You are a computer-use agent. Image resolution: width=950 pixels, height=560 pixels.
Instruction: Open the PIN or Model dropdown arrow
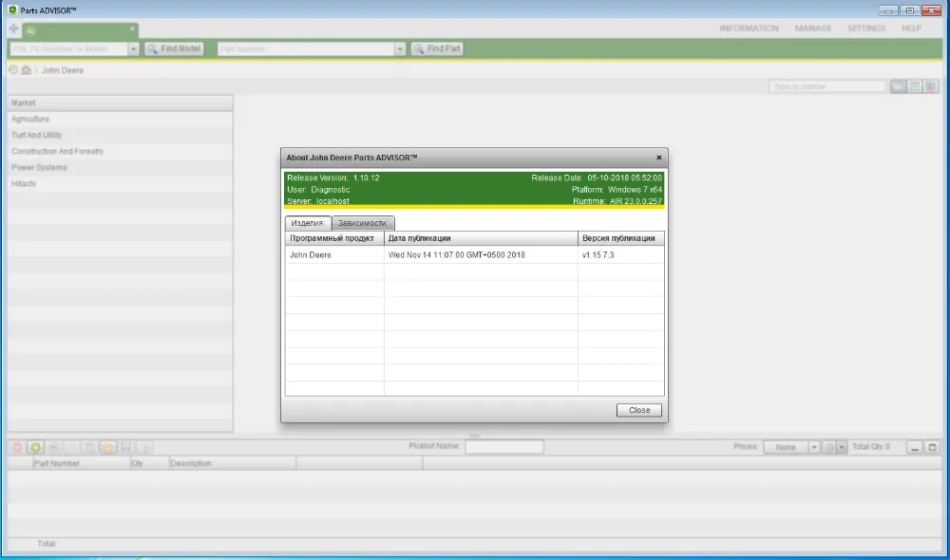coord(133,49)
